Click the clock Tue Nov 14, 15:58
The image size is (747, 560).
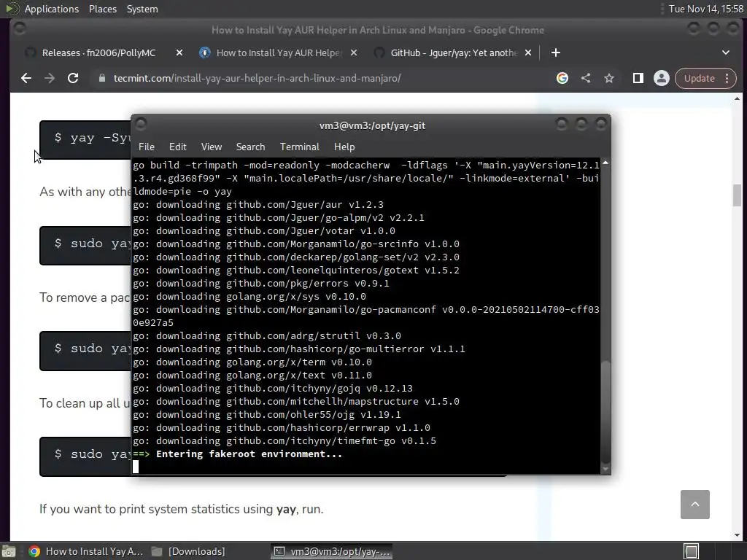pos(705,9)
